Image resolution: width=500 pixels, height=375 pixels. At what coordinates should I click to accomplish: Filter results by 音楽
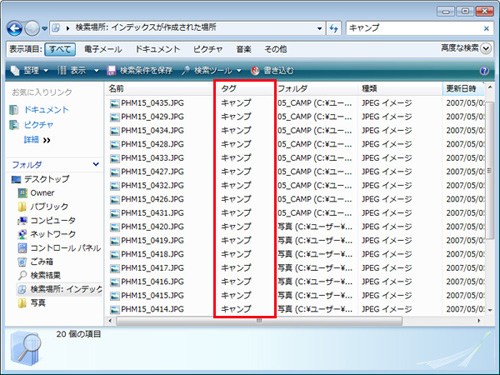[x=244, y=49]
